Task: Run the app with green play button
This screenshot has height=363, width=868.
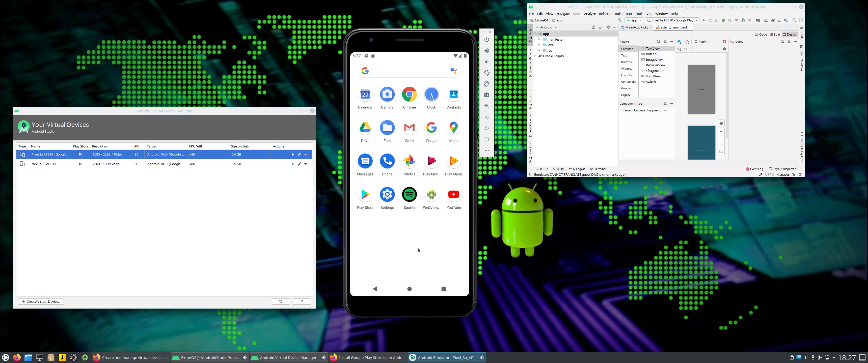Action: [x=703, y=20]
